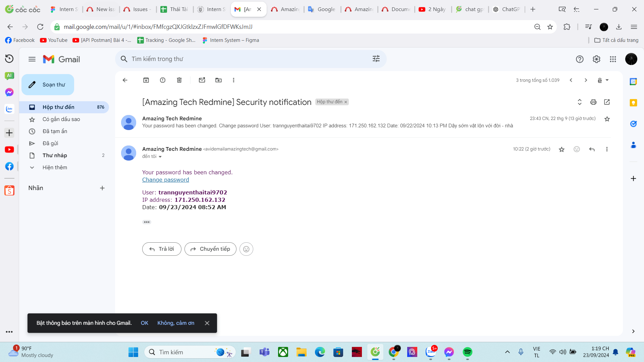
Task: Mark as unread using the envelope icon
Action: (202, 80)
